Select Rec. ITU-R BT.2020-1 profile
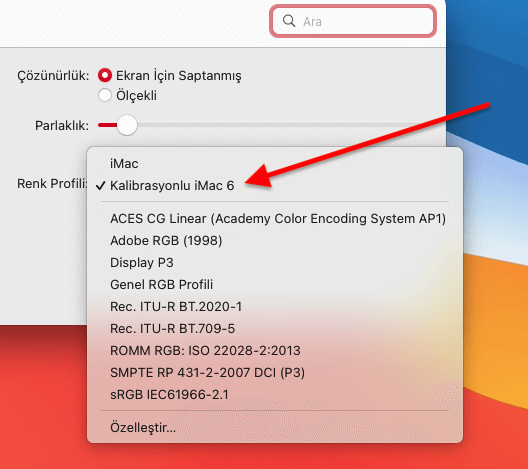 pyautogui.click(x=275, y=306)
